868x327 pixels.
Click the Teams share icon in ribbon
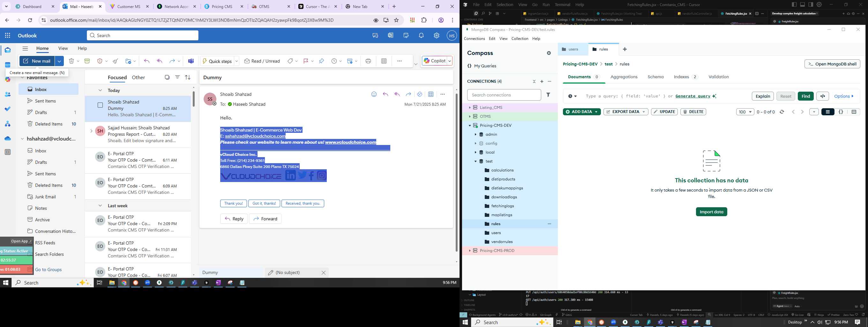coord(191,61)
